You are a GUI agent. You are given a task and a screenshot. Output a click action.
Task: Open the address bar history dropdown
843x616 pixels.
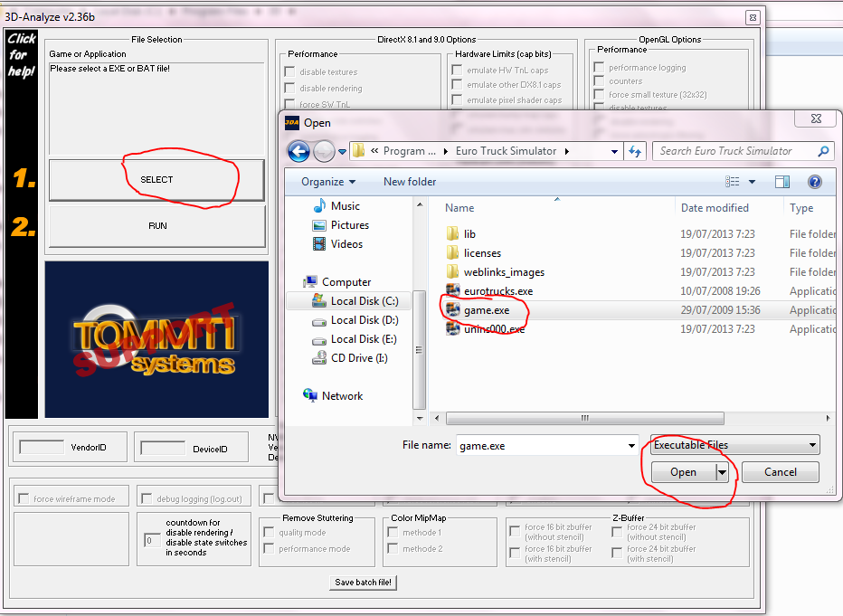pos(614,152)
